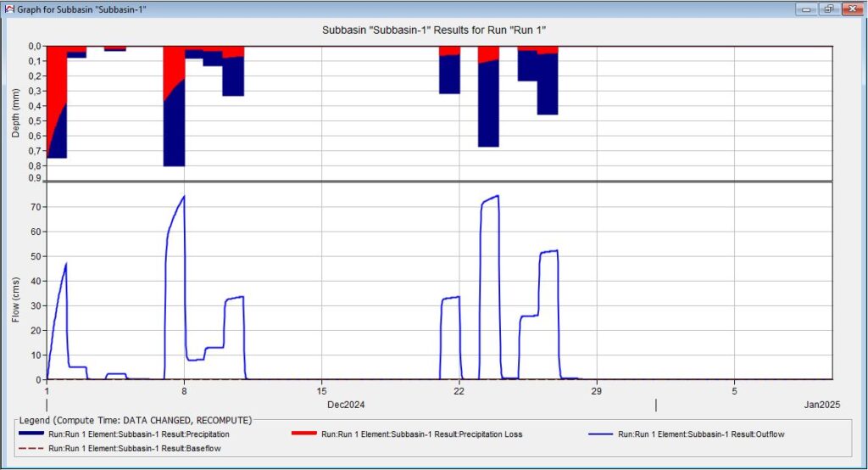This screenshot has width=868, height=470.
Task: Click the date tick labeled 22
Action: tap(459, 391)
